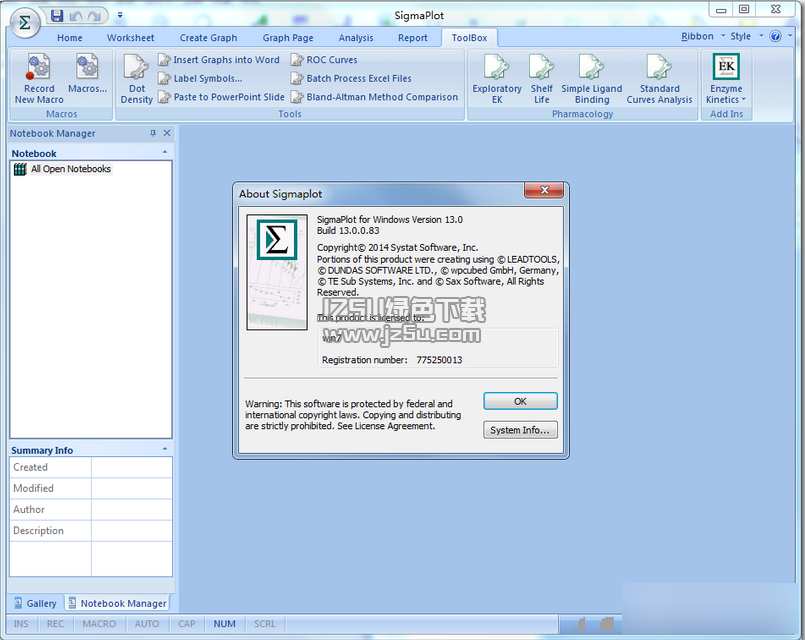Run Insert Graphs into Word
This screenshot has width=805, height=640.
click(x=219, y=60)
